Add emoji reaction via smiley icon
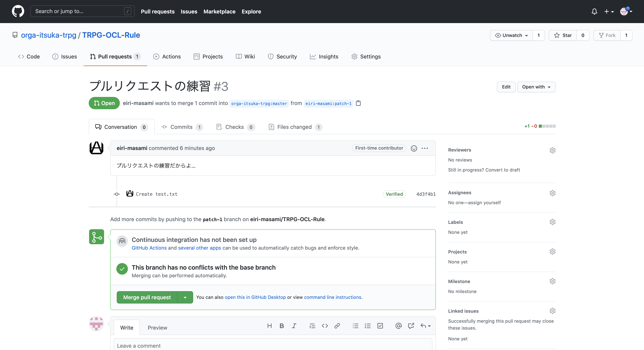644x350 pixels. 414,148
